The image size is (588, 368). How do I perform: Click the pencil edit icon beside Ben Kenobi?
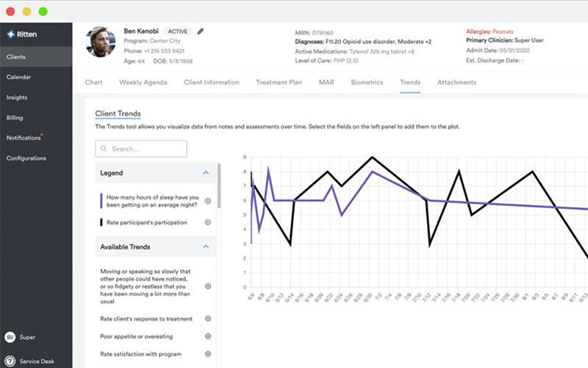coord(201,31)
